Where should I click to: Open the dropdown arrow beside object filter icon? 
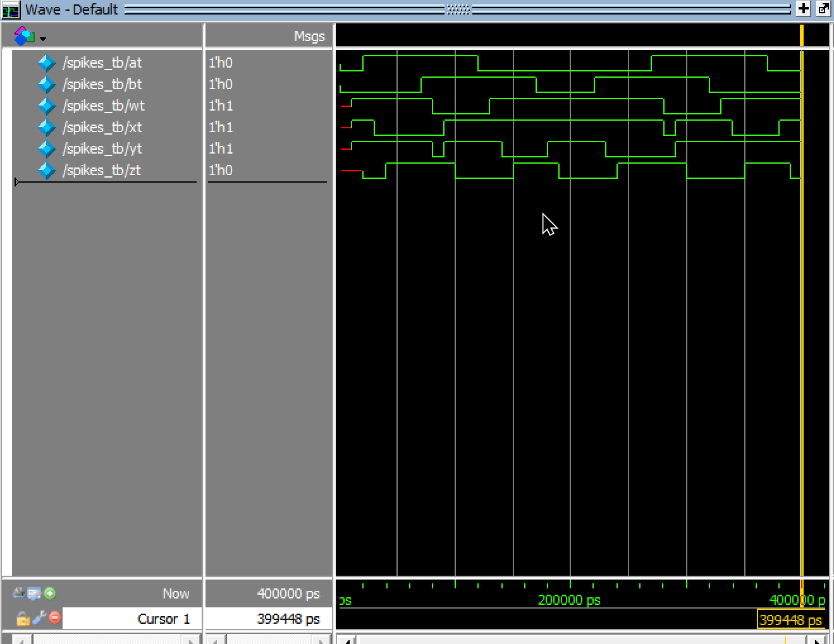(x=43, y=39)
